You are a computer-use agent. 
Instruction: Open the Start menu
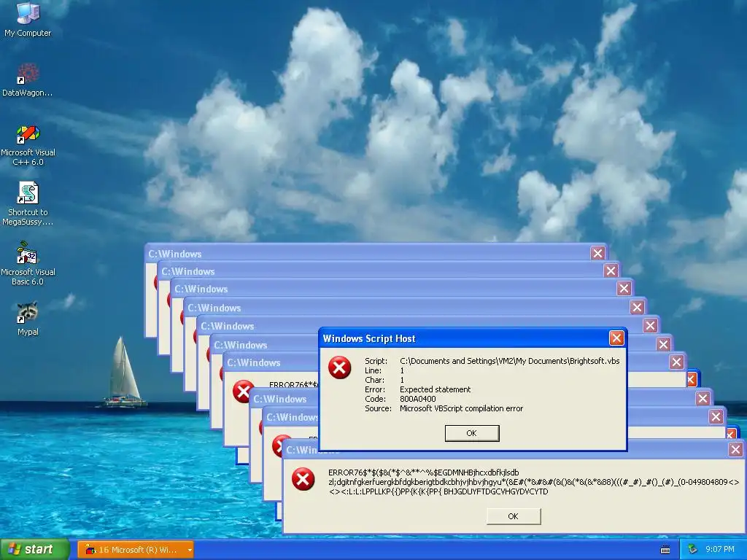pos(35,550)
